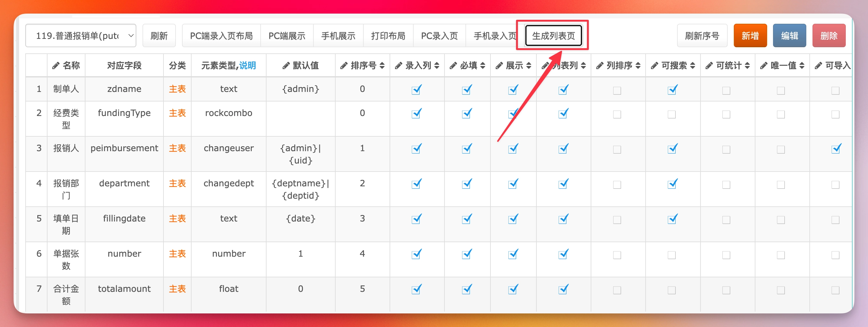868x327 pixels.
Task: Open the PC端录入页布局 tab
Action: 221,36
